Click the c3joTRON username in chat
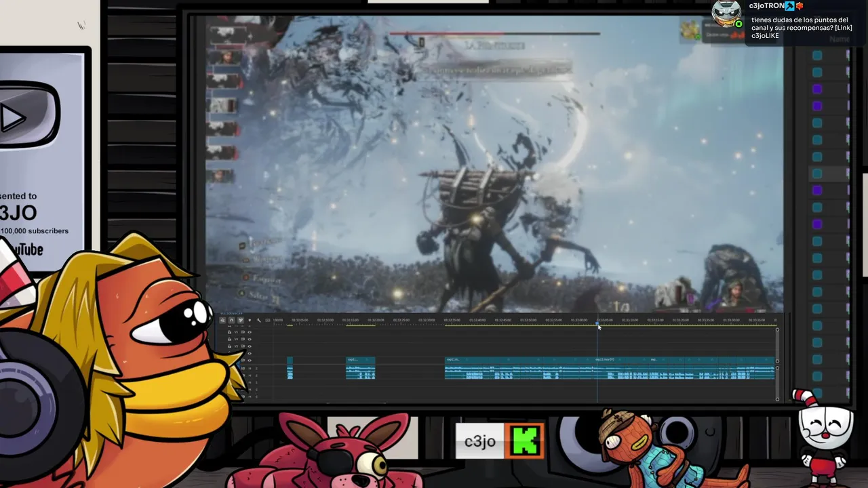 click(x=766, y=5)
